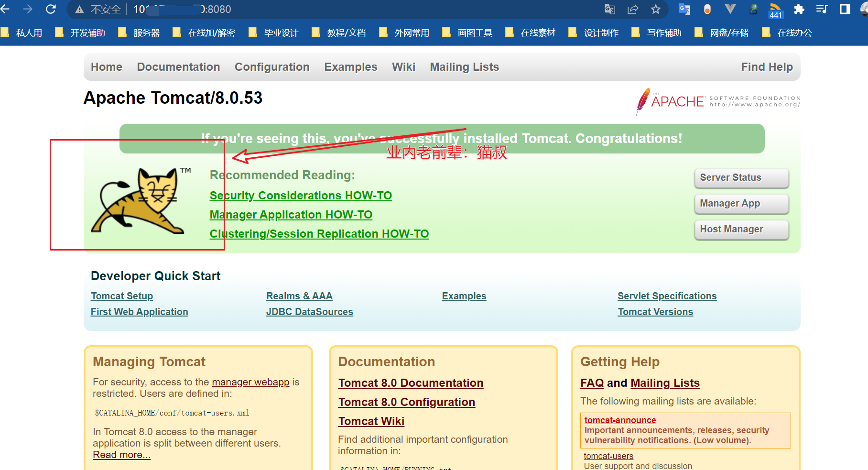Open the JDBC DataSources link
Screen dimensions: 868x470
click(x=310, y=312)
